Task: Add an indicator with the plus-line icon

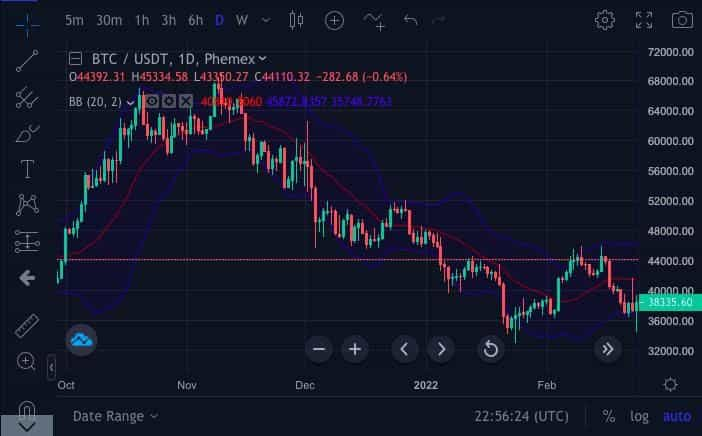Action: pos(376,20)
